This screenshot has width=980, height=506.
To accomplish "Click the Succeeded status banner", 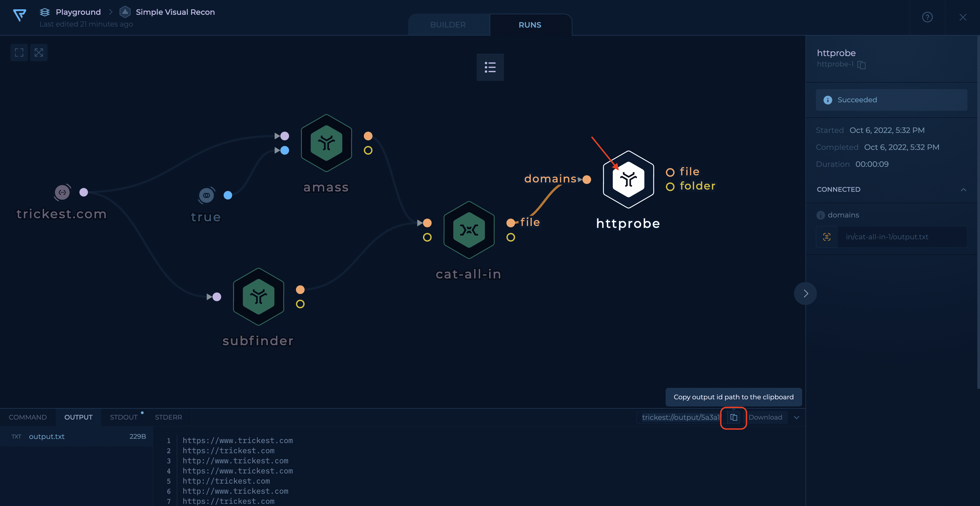I will [891, 100].
